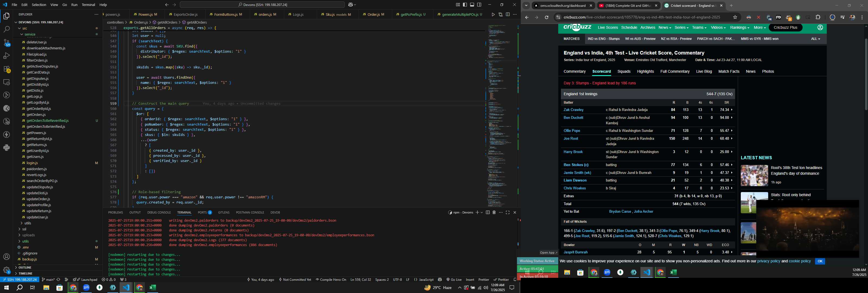The height and width of the screenshot is (293, 868).
Task: Open VS Code notifications bell in status bar
Action: click(515, 279)
